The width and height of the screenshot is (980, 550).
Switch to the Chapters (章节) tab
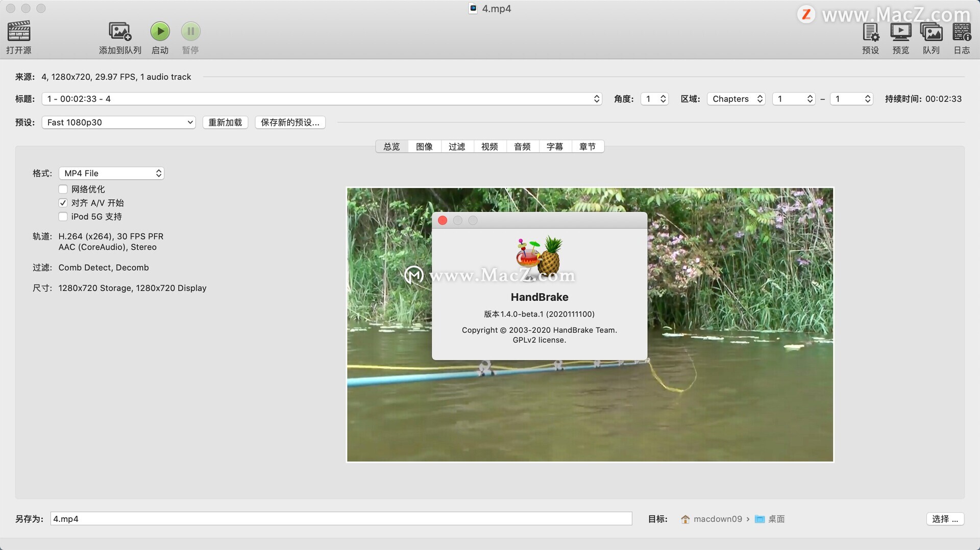pos(587,147)
